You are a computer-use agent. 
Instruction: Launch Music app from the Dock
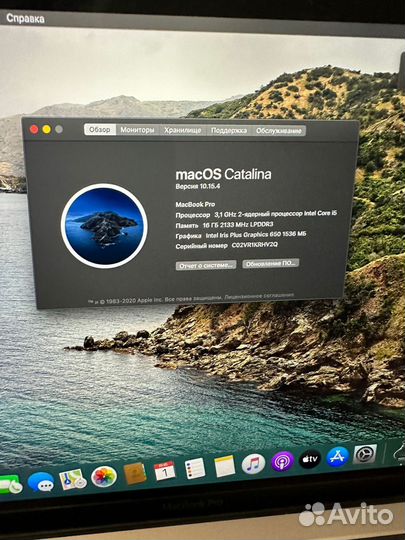(253, 464)
